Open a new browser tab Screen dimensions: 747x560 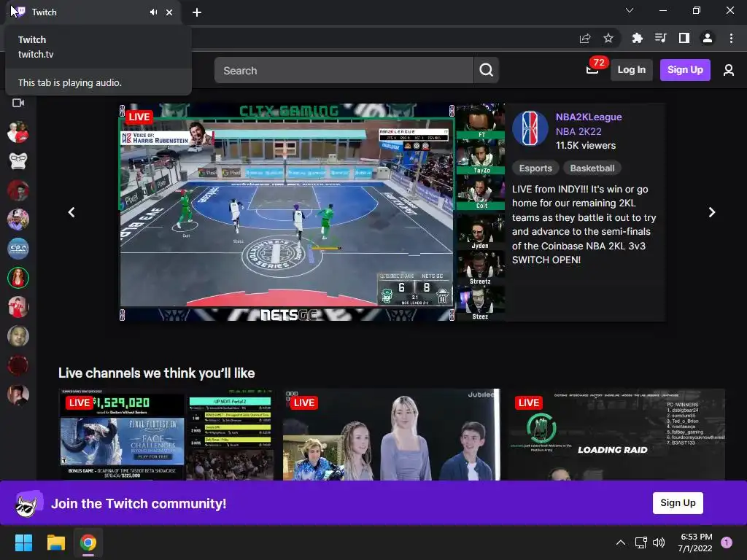(x=197, y=12)
